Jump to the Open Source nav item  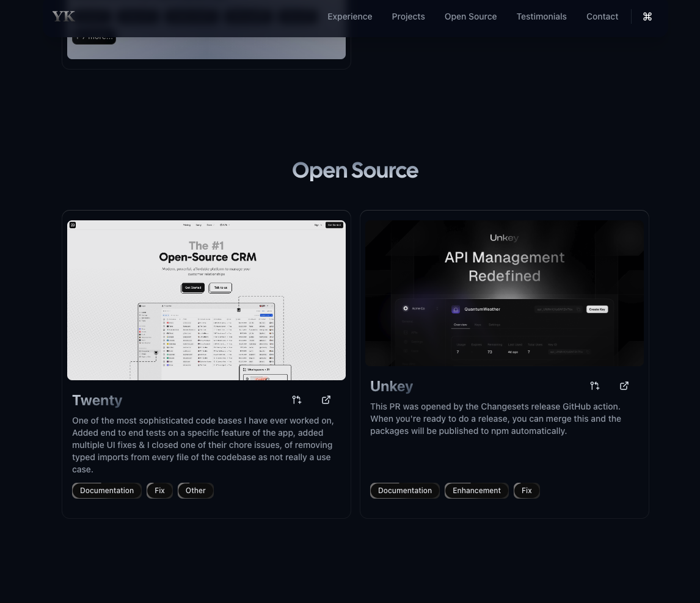pyautogui.click(x=470, y=16)
